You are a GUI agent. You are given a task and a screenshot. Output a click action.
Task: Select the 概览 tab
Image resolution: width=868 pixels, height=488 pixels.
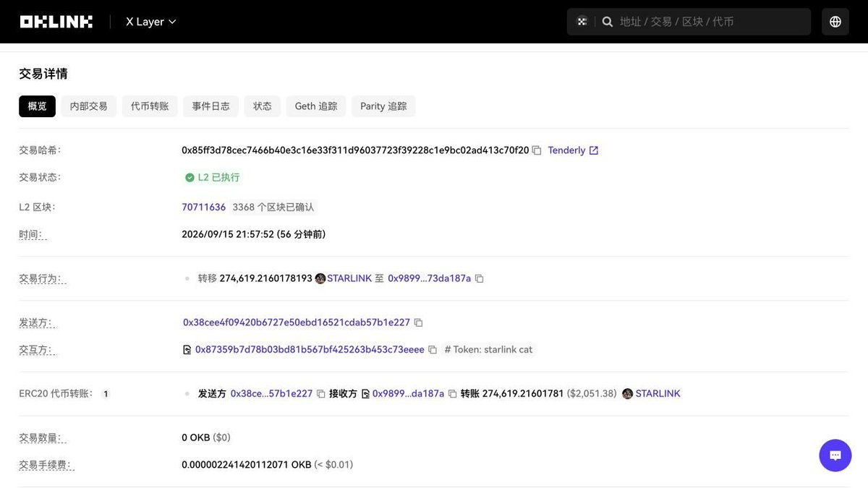tap(37, 106)
